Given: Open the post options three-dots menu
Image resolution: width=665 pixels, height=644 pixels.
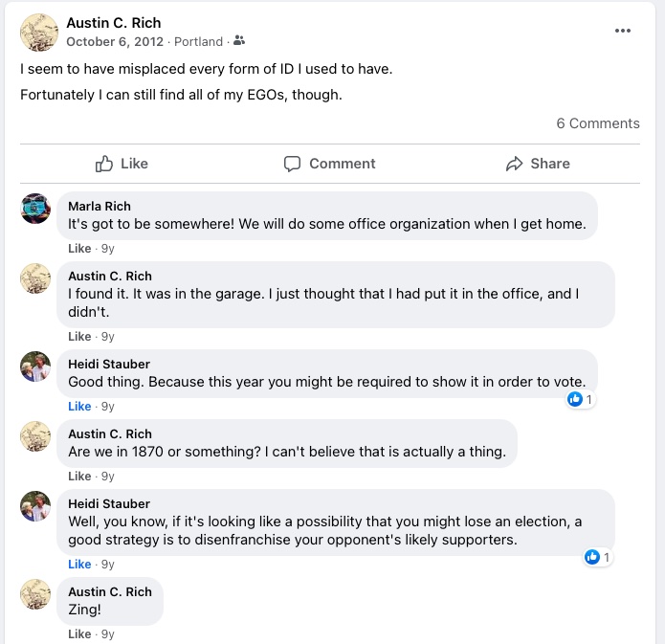Looking at the screenshot, I should 623,31.
